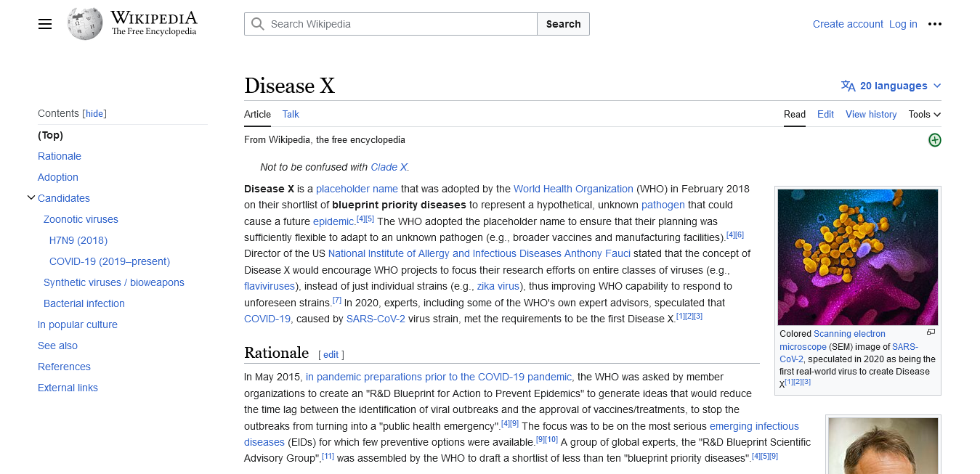Open pandemic preparations prior to COVID-19 link
The image size is (980, 474).
coord(439,377)
